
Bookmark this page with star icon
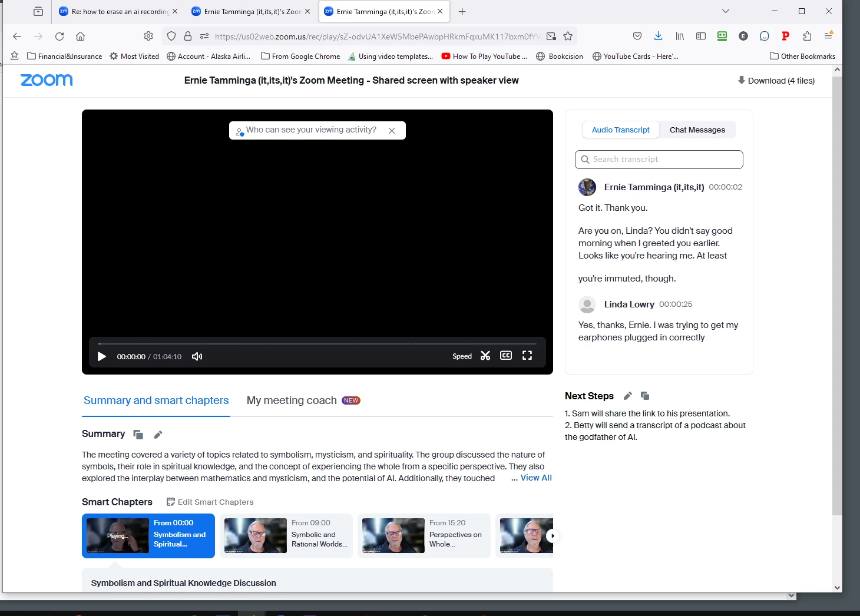click(x=568, y=36)
